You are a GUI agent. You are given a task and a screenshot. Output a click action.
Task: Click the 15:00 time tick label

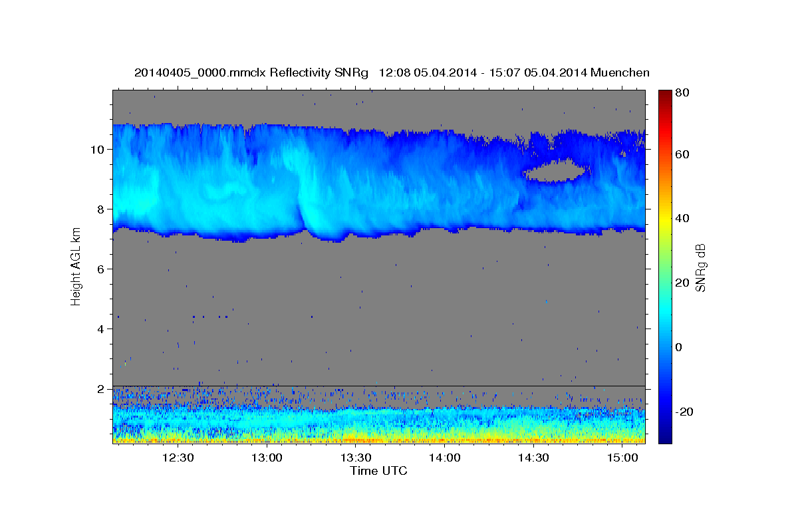pyautogui.click(x=622, y=458)
